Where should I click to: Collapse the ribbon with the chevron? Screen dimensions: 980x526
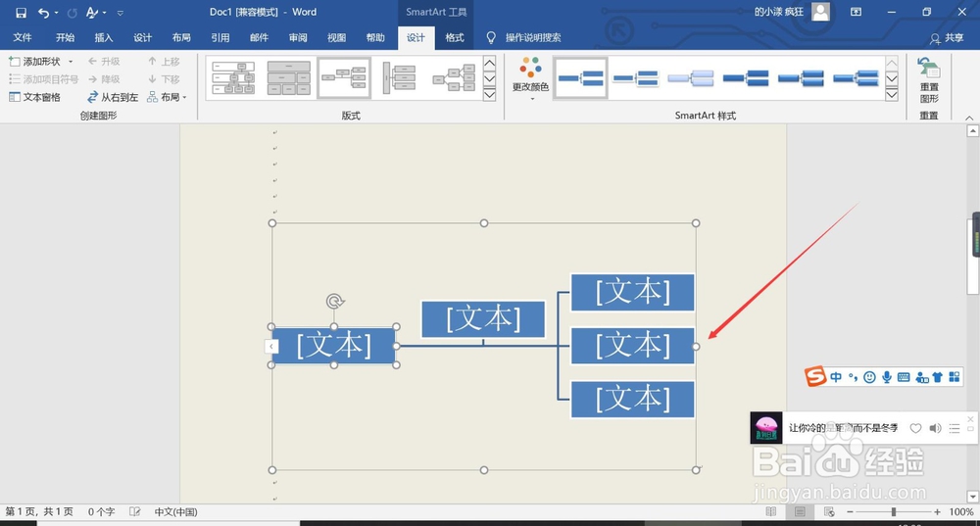969,118
